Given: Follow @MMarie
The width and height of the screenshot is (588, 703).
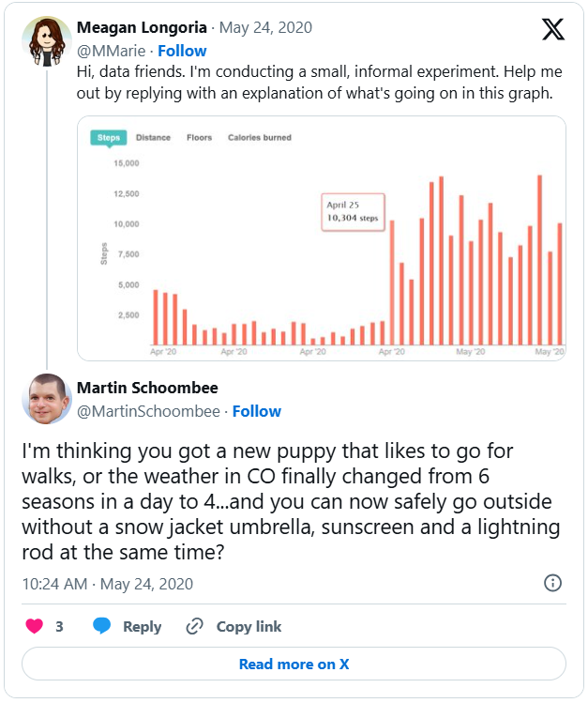Looking at the screenshot, I should [x=182, y=51].
